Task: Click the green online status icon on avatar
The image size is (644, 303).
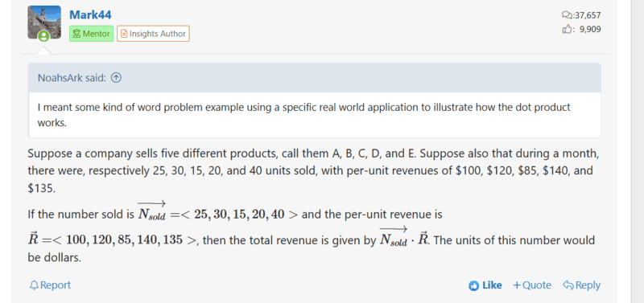Action: coord(43,36)
